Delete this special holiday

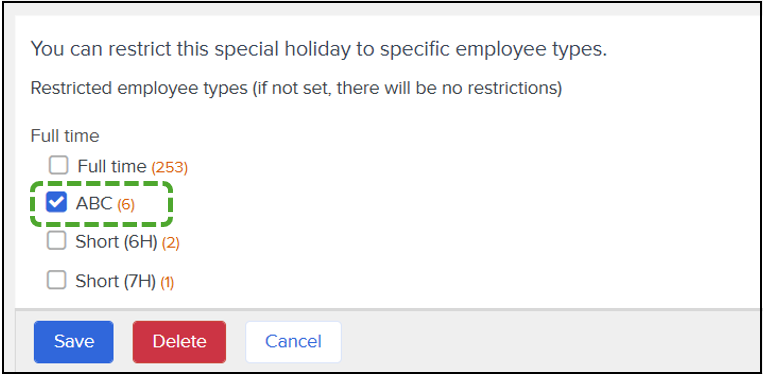[x=179, y=341]
